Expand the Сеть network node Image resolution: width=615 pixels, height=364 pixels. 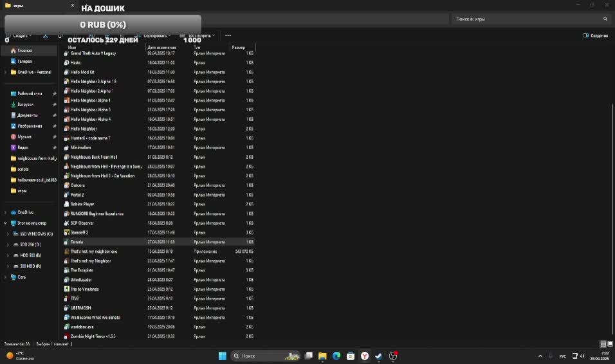[x=6, y=277]
